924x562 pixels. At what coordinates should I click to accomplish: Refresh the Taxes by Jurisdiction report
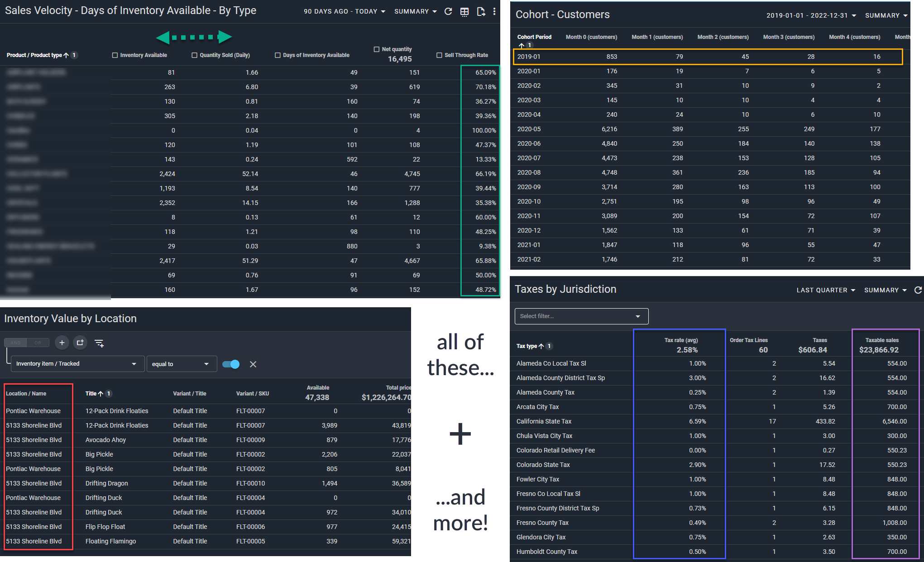(918, 290)
